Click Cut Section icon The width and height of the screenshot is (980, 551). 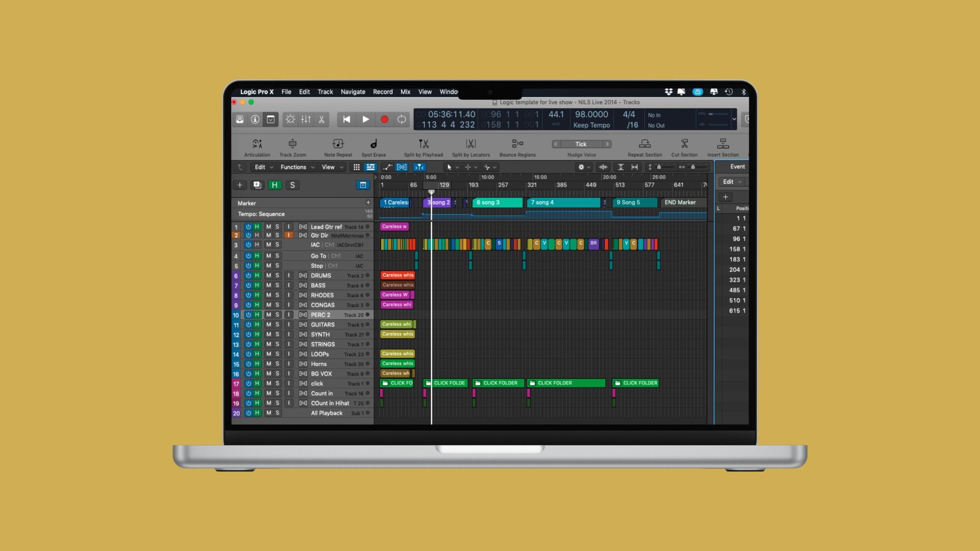(685, 144)
